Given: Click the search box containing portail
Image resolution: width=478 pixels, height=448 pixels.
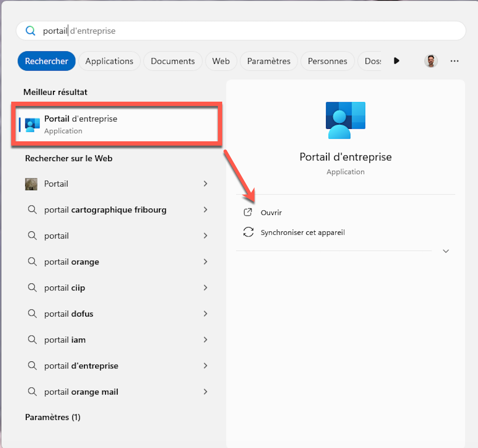Looking at the screenshot, I should (241, 31).
